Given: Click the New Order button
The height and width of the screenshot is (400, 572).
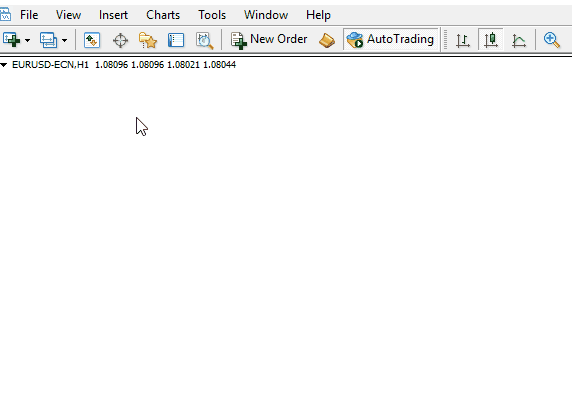Looking at the screenshot, I should coord(269,40).
